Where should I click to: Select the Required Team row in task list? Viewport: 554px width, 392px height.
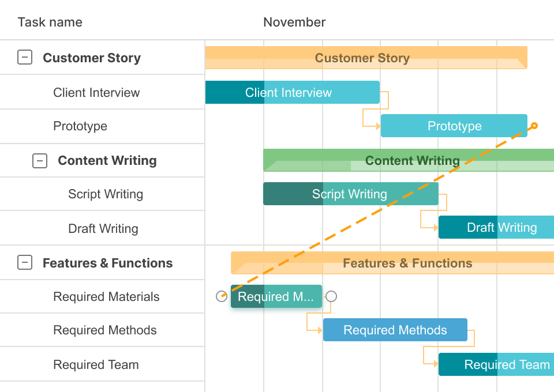tap(96, 364)
